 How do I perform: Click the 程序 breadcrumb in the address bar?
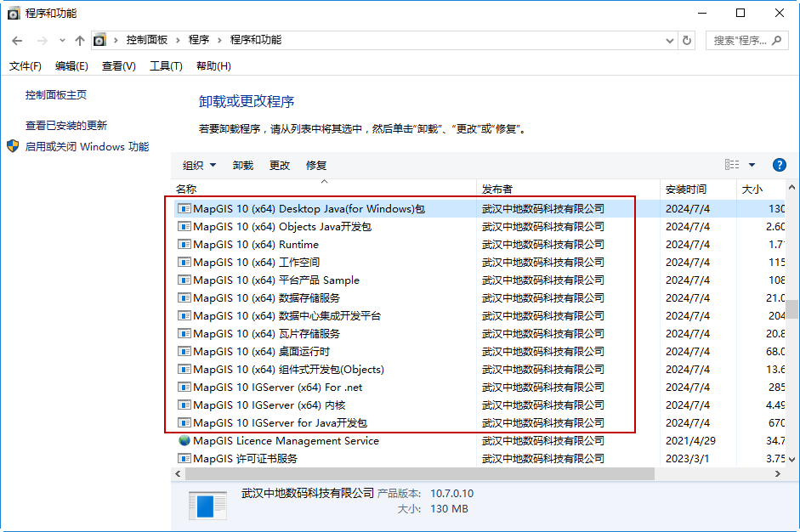tap(199, 40)
